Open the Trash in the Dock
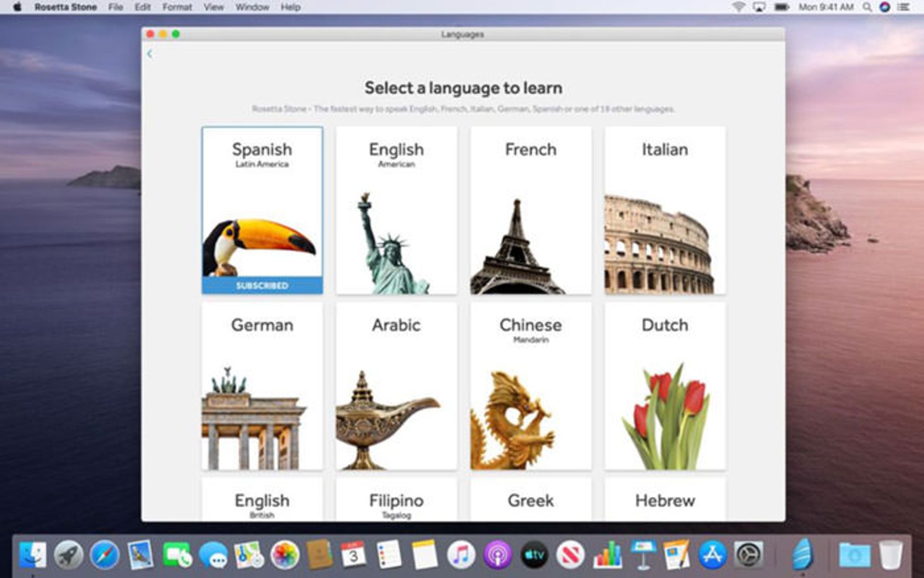 pos(891,555)
